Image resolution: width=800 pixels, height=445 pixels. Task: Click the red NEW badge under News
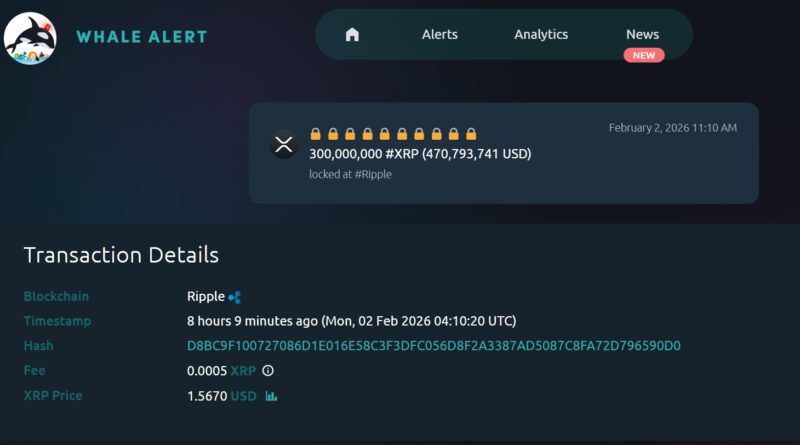click(x=644, y=55)
